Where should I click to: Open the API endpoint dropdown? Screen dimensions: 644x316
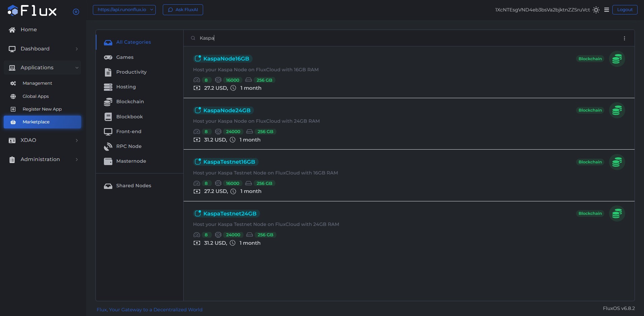[124, 10]
